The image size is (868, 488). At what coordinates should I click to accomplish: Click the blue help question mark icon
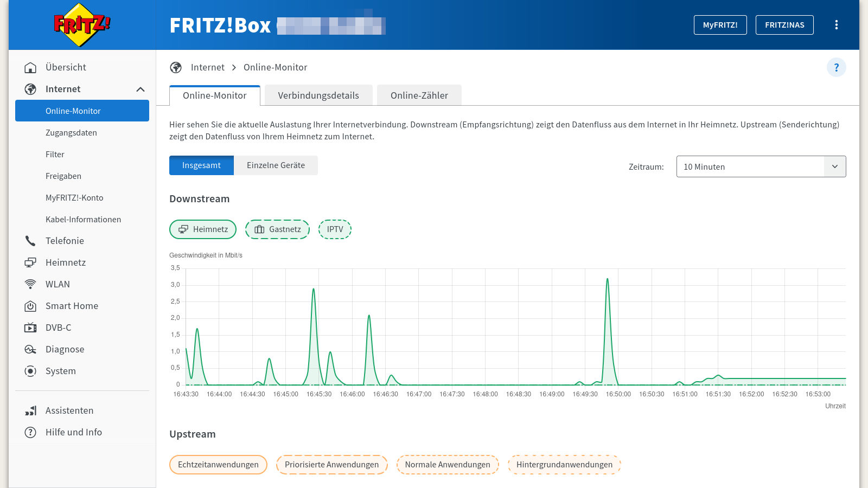tap(837, 67)
